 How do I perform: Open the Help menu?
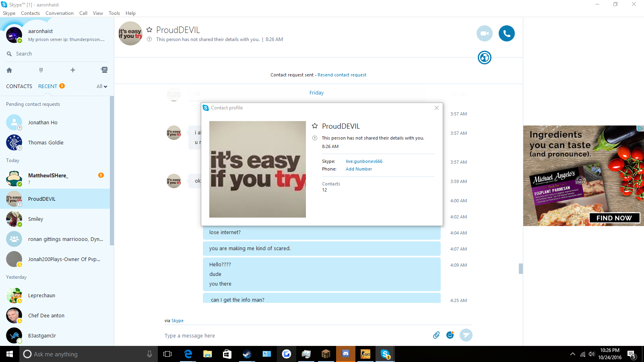point(130,13)
